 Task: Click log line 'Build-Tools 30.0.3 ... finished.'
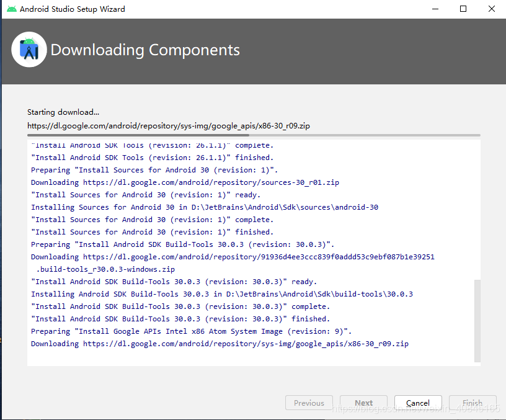coord(180,319)
